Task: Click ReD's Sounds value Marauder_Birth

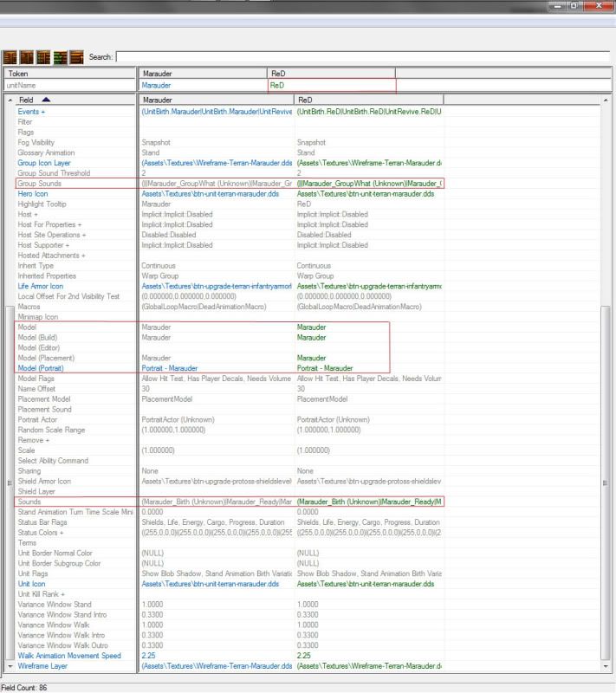Action: (369, 502)
